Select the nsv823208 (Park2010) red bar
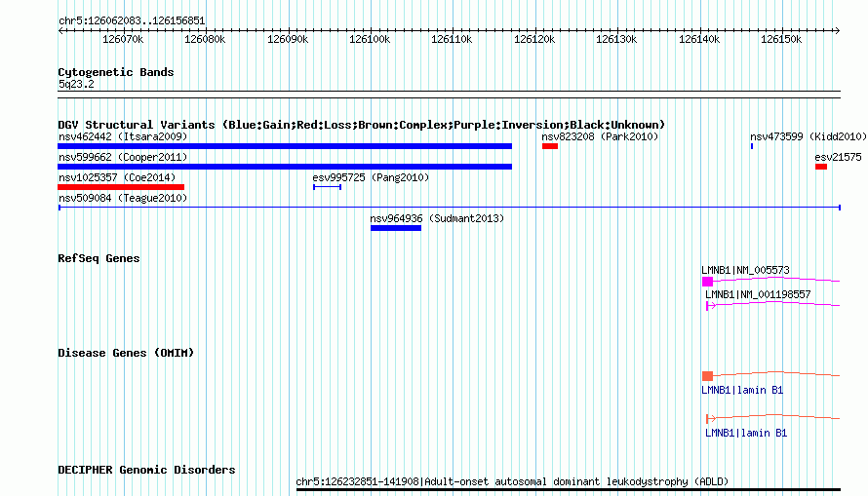Image resolution: width=868 pixels, height=496 pixels. [550, 146]
